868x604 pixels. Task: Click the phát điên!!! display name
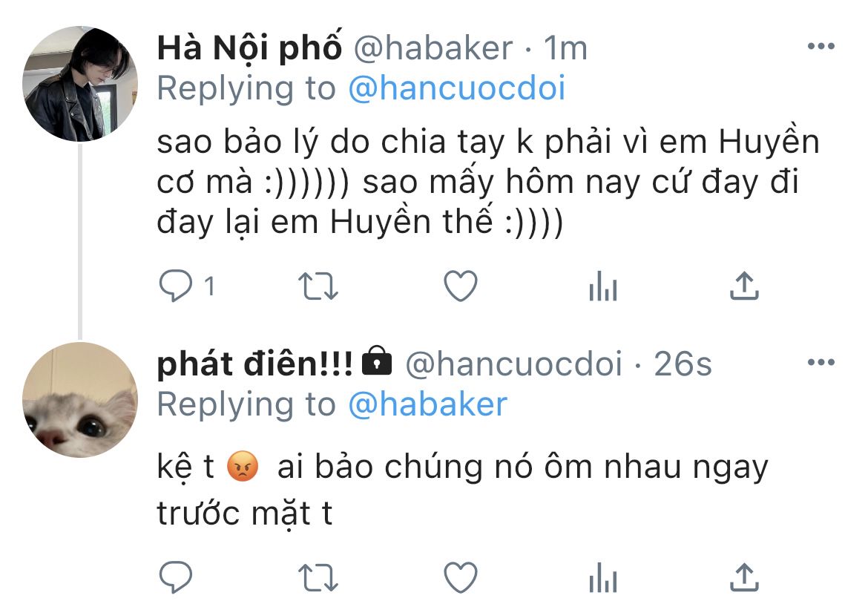(x=254, y=364)
